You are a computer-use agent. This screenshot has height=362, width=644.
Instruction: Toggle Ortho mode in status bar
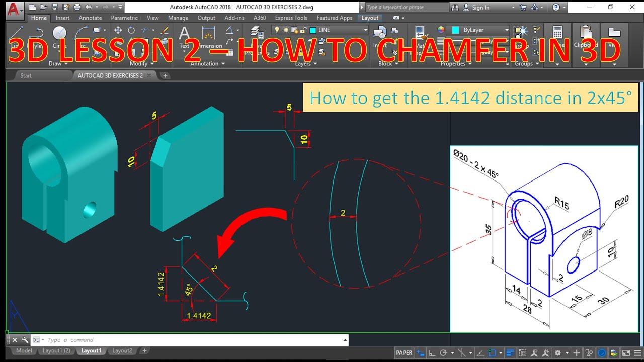(432, 353)
